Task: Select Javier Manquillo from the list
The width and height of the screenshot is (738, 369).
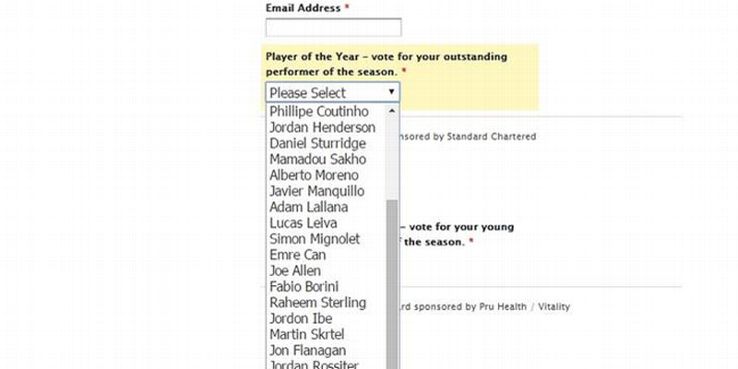Action: [x=327, y=191]
